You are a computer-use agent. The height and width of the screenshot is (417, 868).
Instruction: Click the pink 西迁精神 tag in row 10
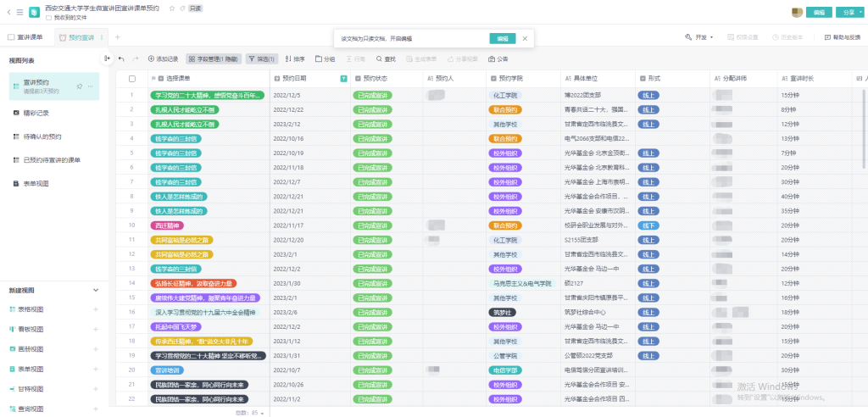(x=167, y=225)
